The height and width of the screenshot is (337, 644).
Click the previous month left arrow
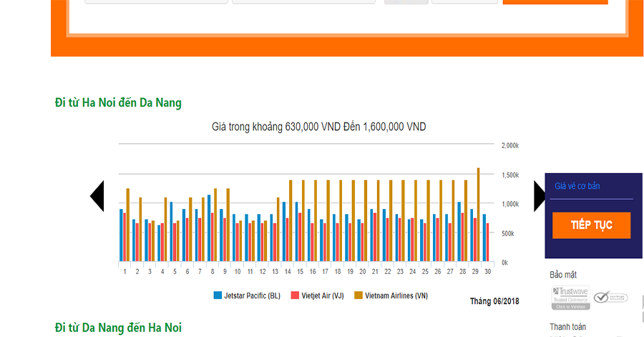[x=97, y=196]
